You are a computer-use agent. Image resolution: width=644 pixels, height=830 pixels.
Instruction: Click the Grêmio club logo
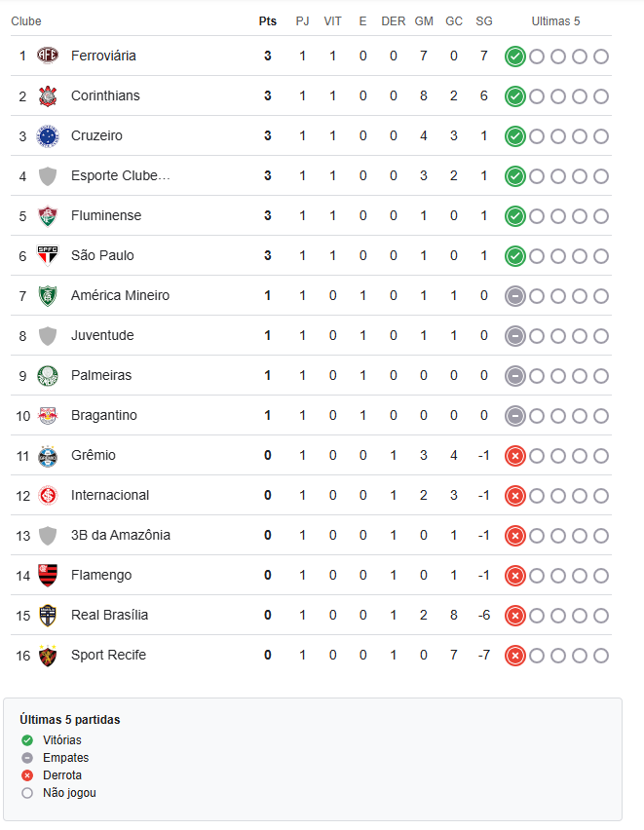coord(48,456)
